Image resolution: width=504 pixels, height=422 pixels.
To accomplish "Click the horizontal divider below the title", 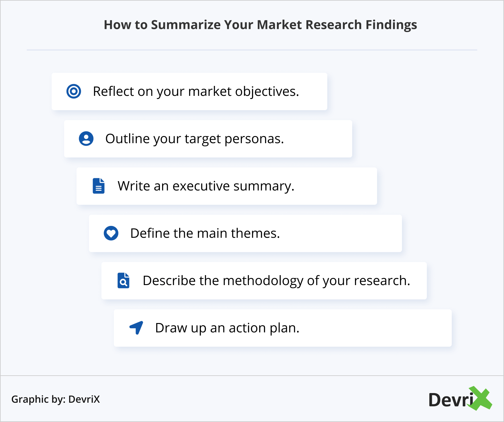I will (252, 50).
